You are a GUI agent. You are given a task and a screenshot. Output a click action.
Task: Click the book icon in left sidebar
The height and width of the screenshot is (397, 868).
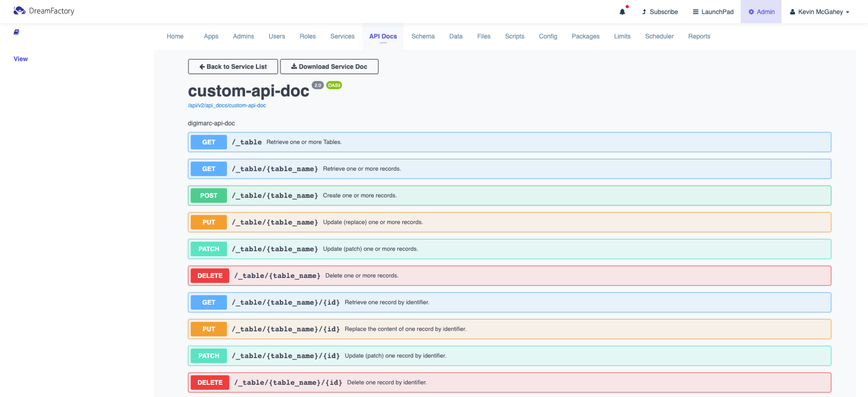(x=16, y=32)
